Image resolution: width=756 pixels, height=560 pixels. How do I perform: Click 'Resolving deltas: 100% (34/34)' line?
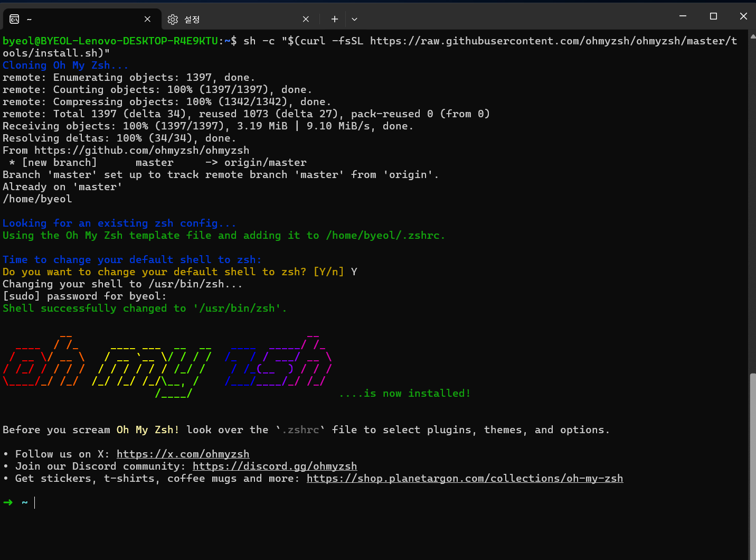click(x=119, y=138)
